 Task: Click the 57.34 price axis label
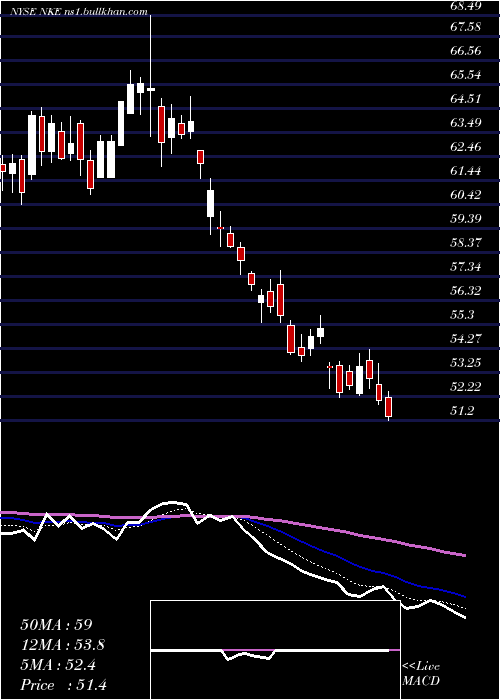(465, 267)
